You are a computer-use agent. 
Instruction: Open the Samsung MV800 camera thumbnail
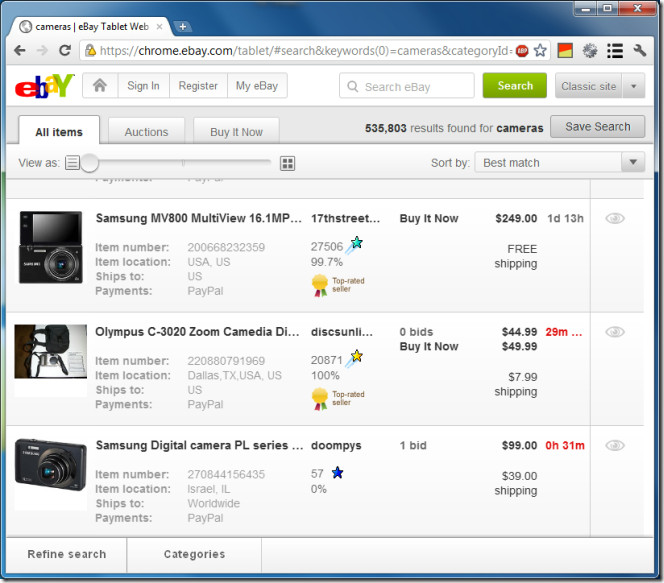(51, 247)
